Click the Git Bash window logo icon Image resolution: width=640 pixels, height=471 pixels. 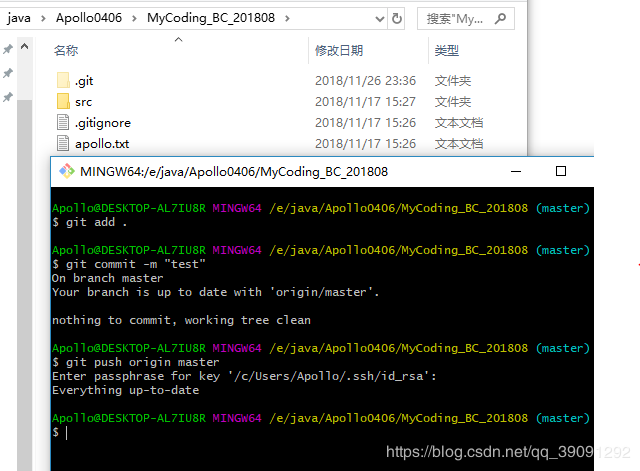coord(67,171)
